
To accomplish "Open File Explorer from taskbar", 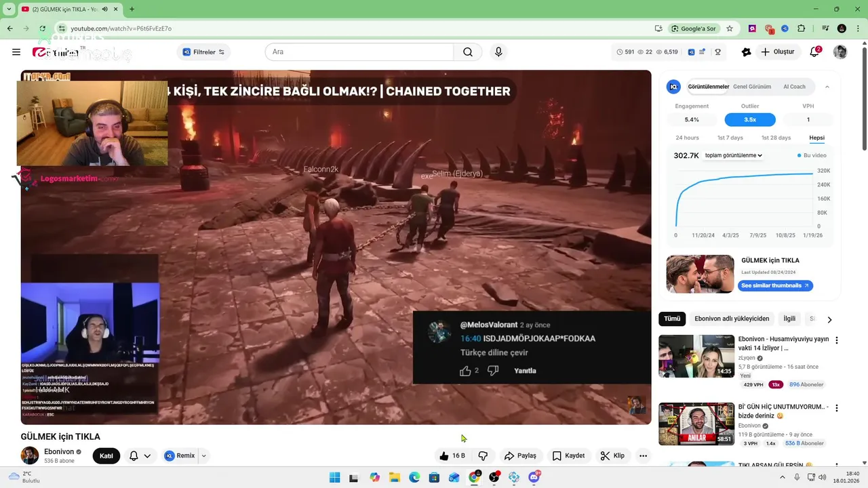I will (x=395, y=478).
